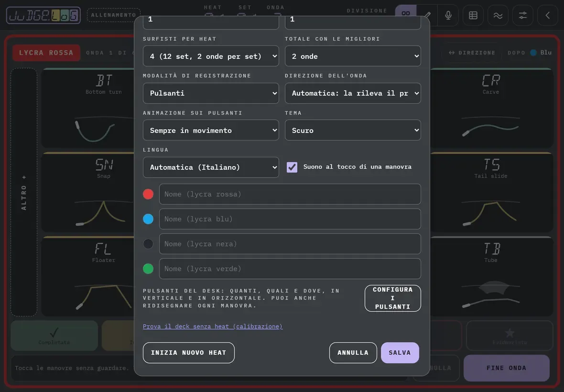Viewport: 564px width, 392px height.
Task: Tap the Carve maneuver button
Action: tap(491, 108)
